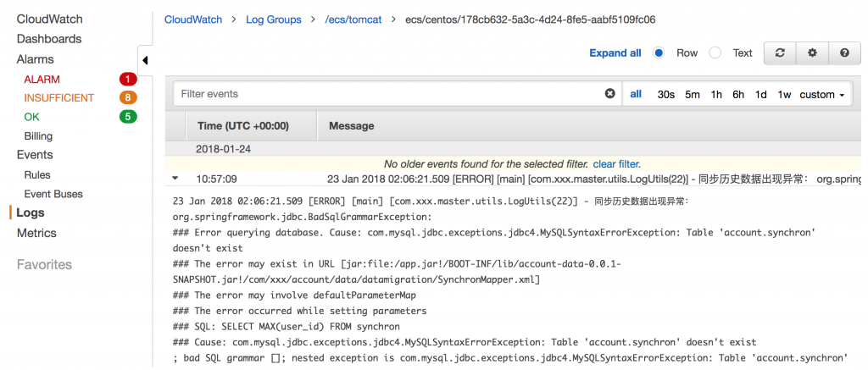The image size is (868, 370).
Task: Open Metrics in the sidebar
Action: tap(36, 233)
